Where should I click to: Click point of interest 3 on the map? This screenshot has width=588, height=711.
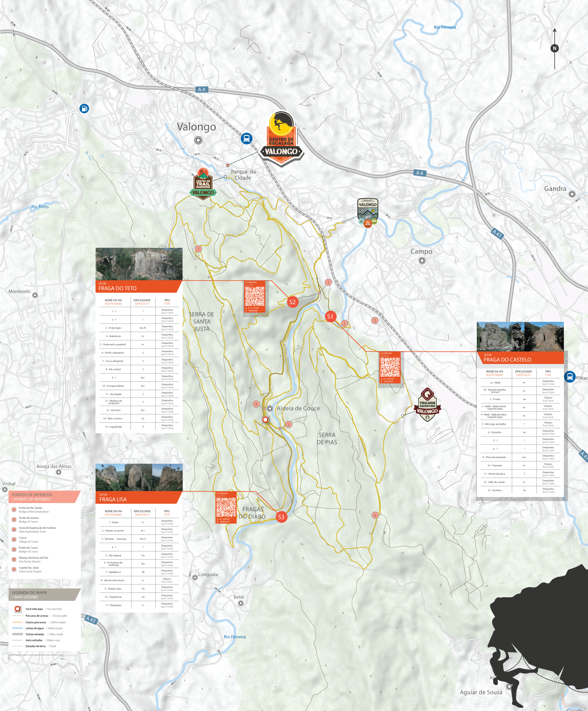coord(374,320)
